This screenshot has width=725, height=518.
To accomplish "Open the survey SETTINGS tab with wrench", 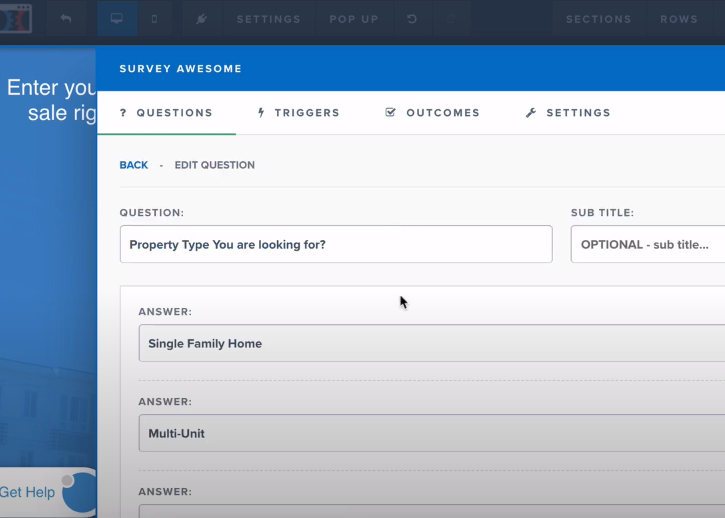I will pos(568,113).
